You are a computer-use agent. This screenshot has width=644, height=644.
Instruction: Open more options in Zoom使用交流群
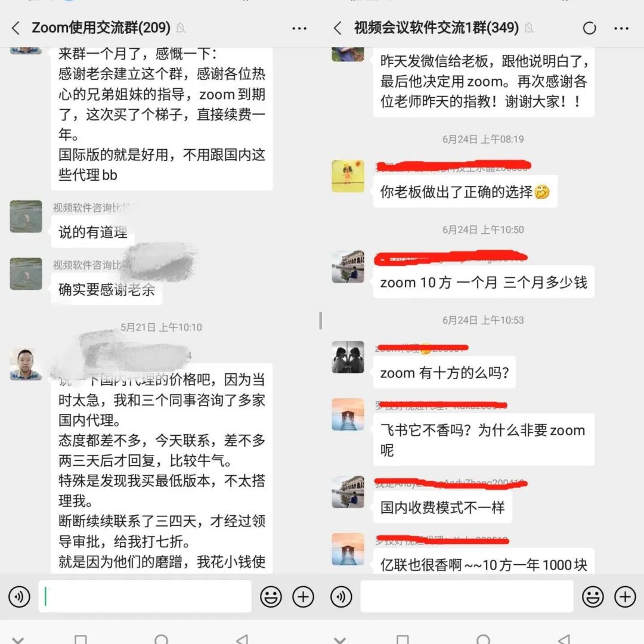point(299,29)
